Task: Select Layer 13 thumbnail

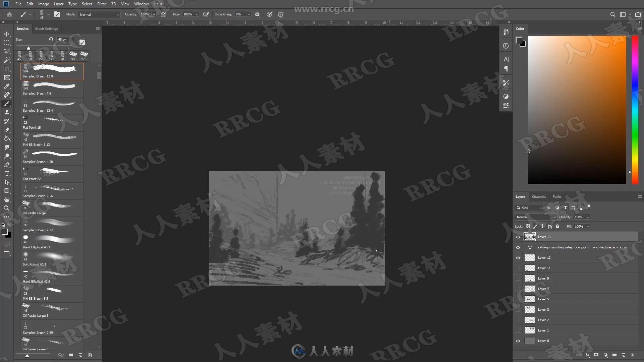Action: point(529,236)
